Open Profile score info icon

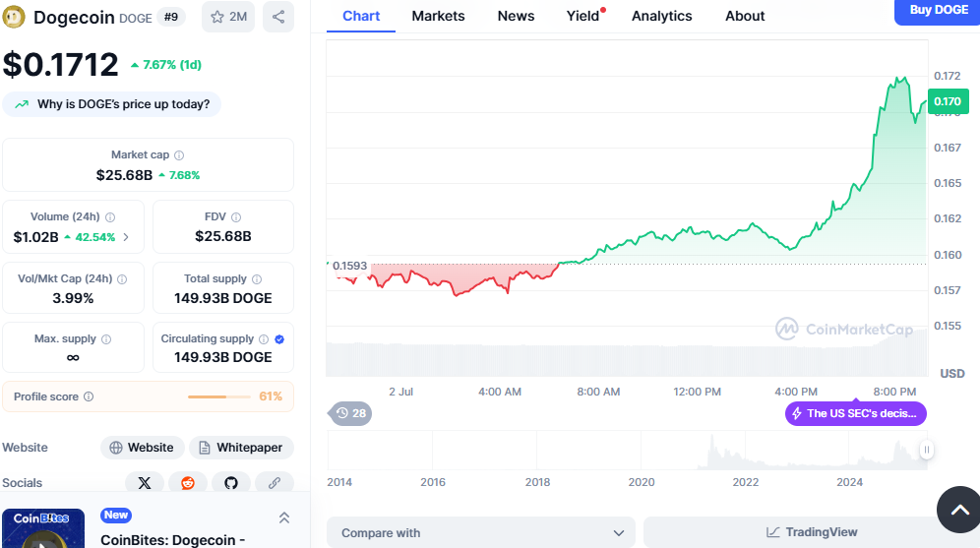point(89,396)
